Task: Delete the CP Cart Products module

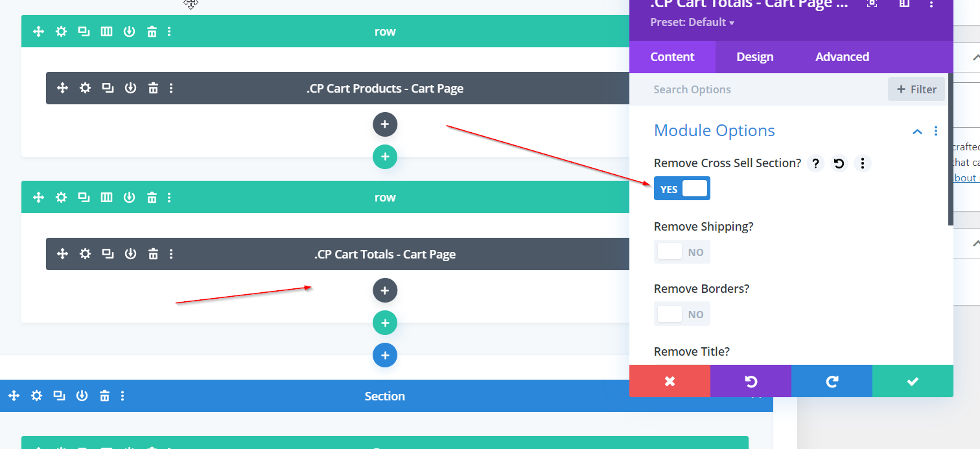Action: click(153, 88)
